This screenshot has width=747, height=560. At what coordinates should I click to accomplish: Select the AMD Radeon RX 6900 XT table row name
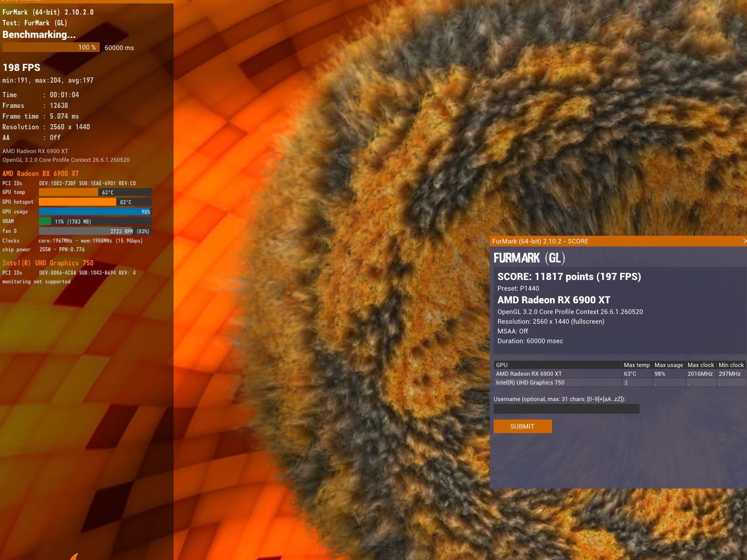[529, 374]
